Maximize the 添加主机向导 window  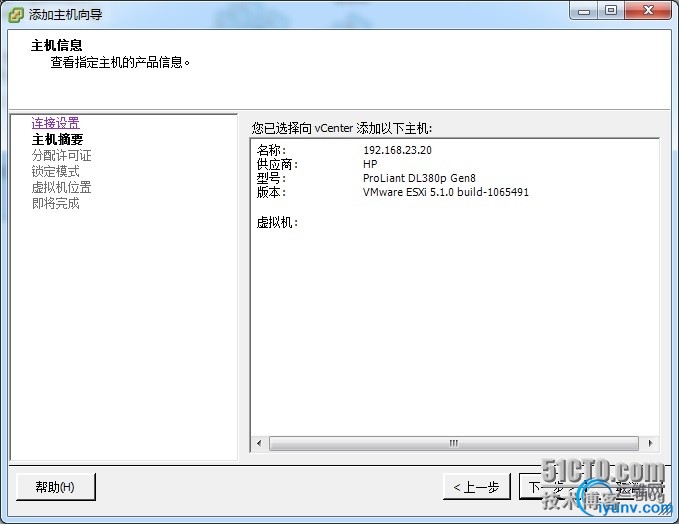coord(611,11)
